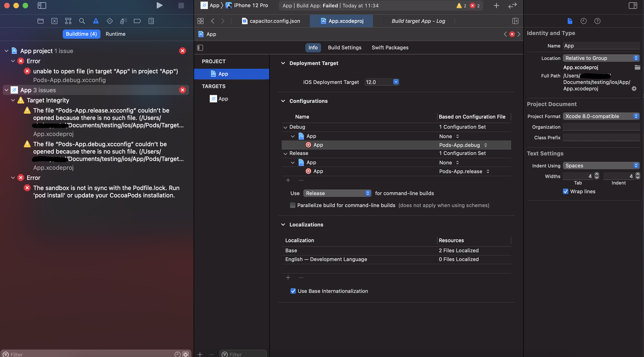Toggle the Wrap lines checkbox
The width and height of the screenshot is (644, 357).
pos(565,191)
